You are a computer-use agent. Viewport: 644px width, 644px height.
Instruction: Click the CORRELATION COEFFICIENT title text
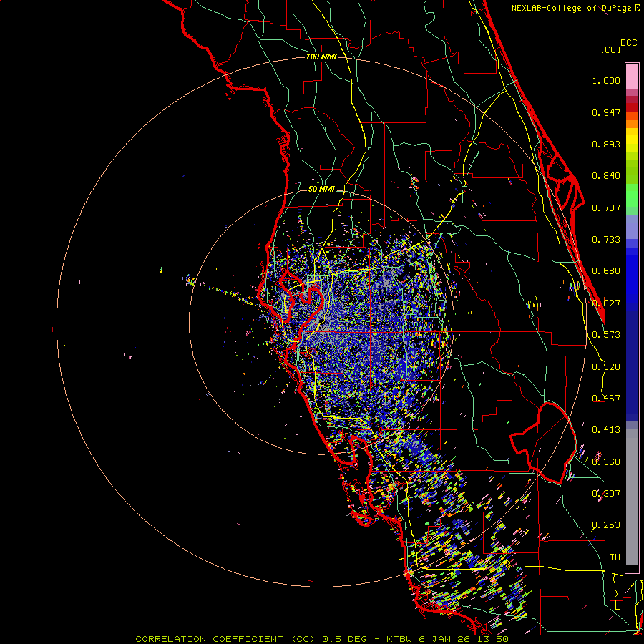pos(210,639)
